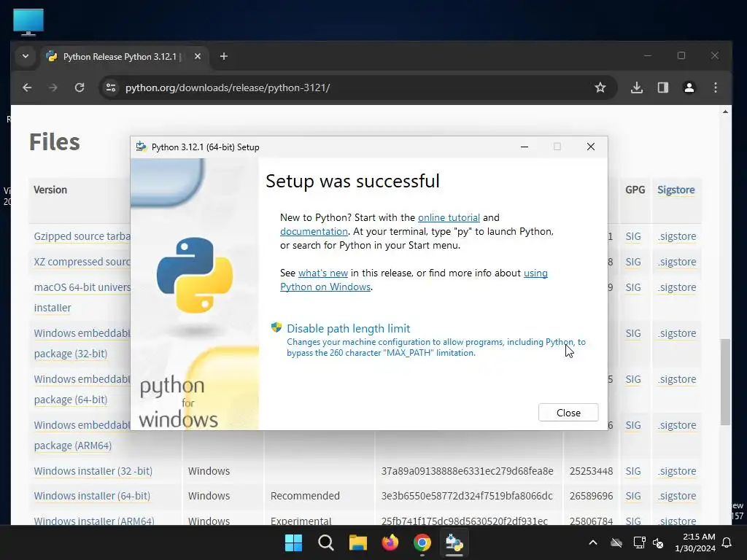Click the muted volume tray icon

pos(658,542)
